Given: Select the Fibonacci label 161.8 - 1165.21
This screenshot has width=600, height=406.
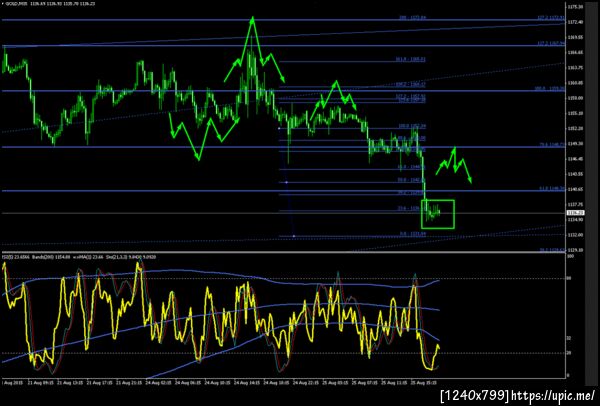Looking at the screenshot, I should click(411, 60).
